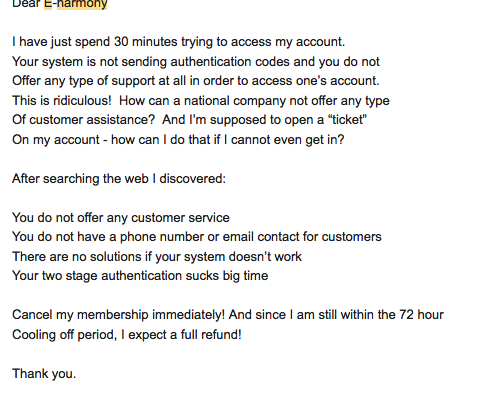The height and width of the screenshot is (397, 484).
Task: Click the text Cancel my membership immediately!
Action: [x=118, y=315]
